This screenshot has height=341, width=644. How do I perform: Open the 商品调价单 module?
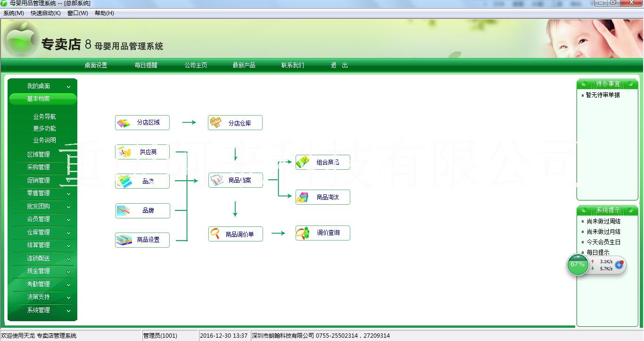coord(236,234)
